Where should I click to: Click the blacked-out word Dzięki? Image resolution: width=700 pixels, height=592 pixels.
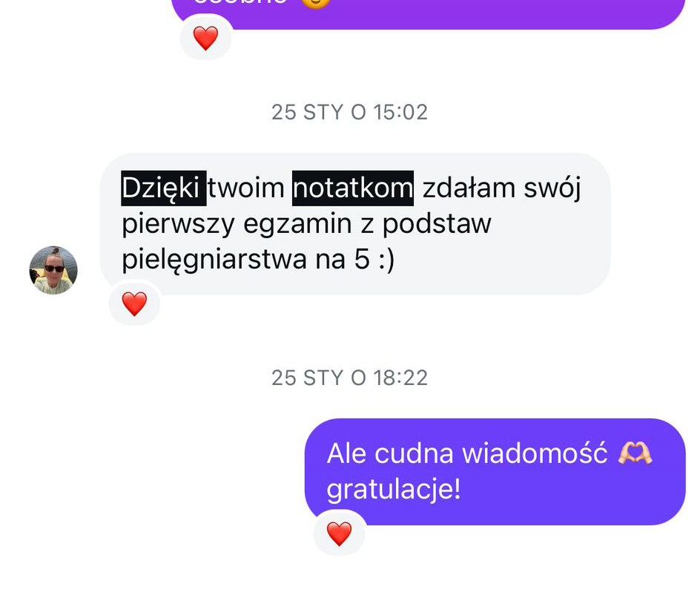coord(163,188)
